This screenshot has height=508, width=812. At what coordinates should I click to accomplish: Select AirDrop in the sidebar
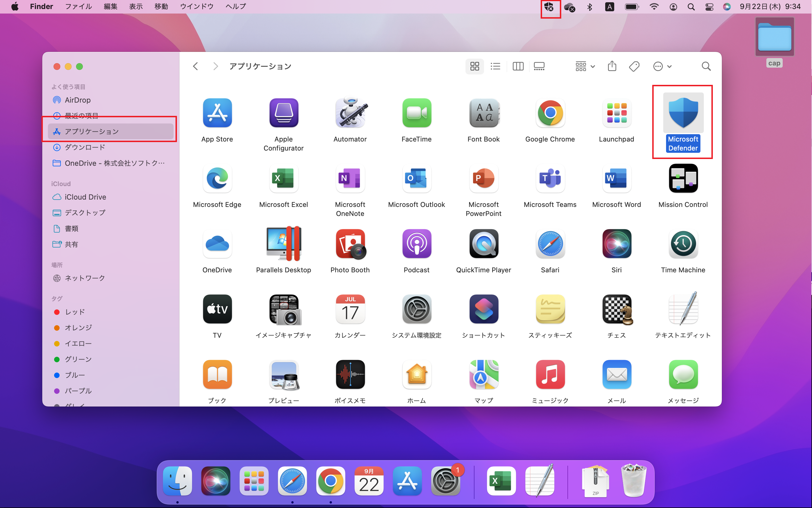click(x=110, y=100)
